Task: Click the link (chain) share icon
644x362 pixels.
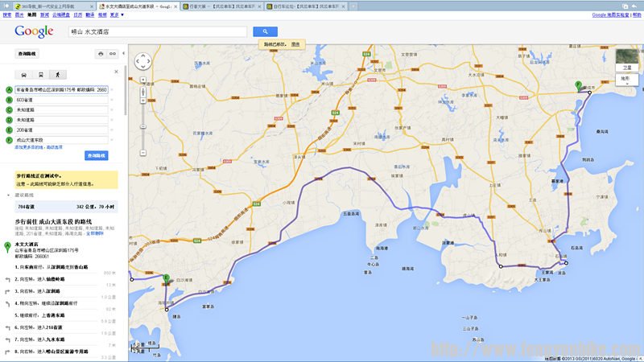Action: coord(113,54)
